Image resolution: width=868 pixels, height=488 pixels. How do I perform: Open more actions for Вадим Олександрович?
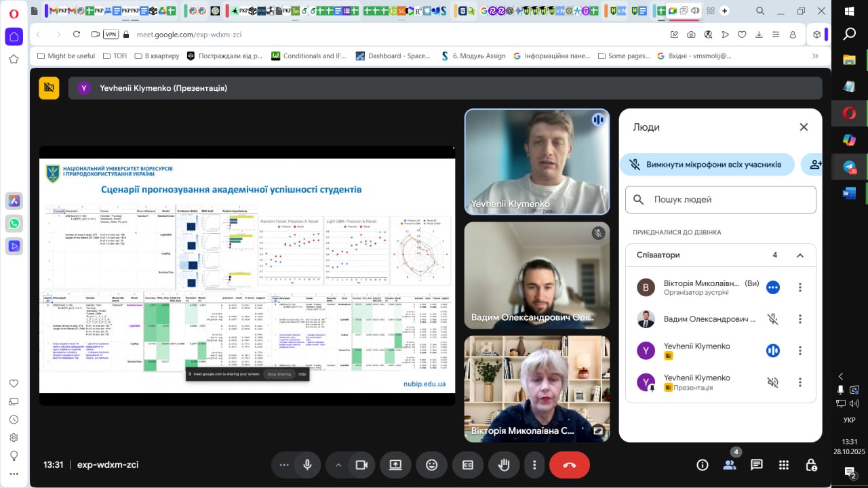point(800,319)
